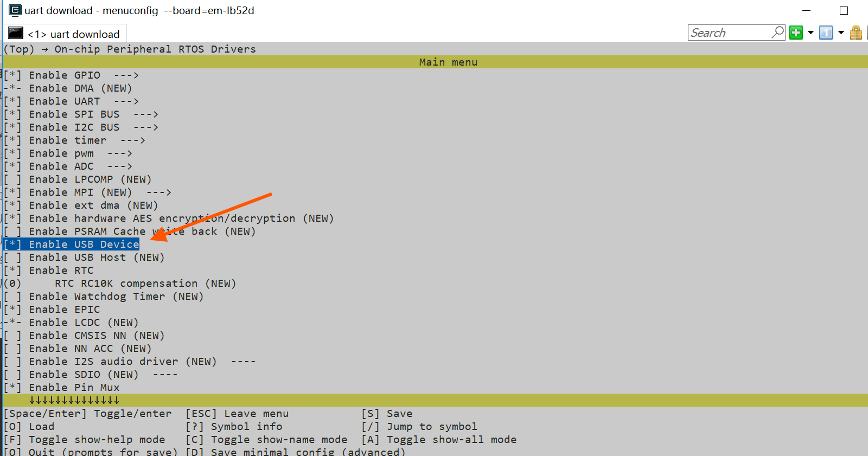Screen dimensions: 868x456
Task: Click the blue active console number icon
Action: click(x=826, y=33)
